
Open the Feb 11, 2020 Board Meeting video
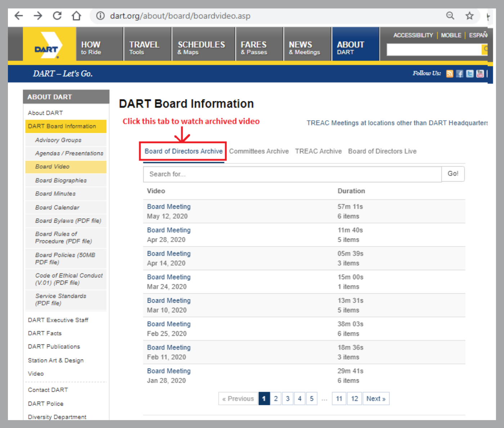click(169, 348)
